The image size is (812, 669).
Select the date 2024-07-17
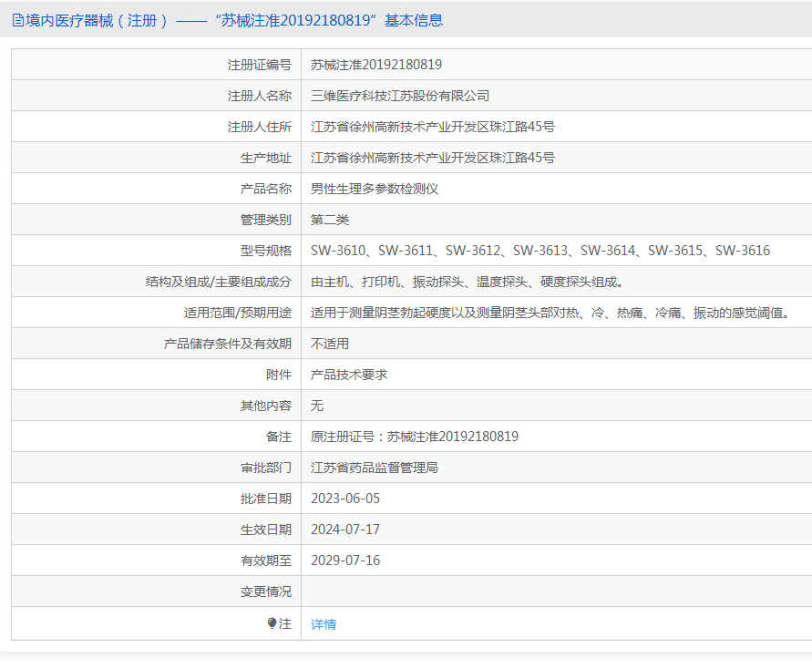coord(345,530)
